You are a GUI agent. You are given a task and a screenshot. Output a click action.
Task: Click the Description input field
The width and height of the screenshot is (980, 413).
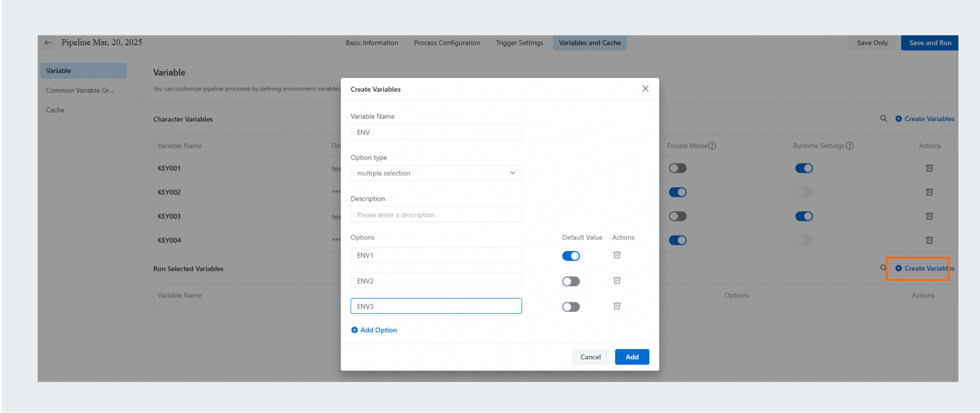[x=436, y=215]
